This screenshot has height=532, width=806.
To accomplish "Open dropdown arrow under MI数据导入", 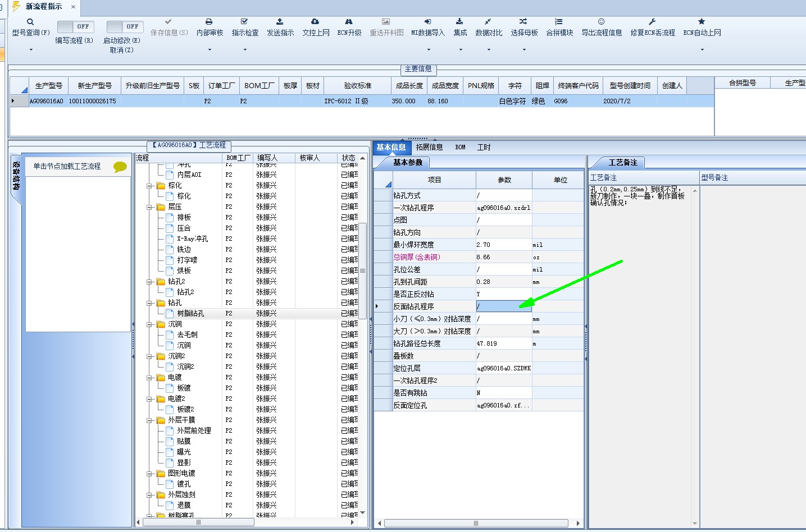I will tap(428, 49).
